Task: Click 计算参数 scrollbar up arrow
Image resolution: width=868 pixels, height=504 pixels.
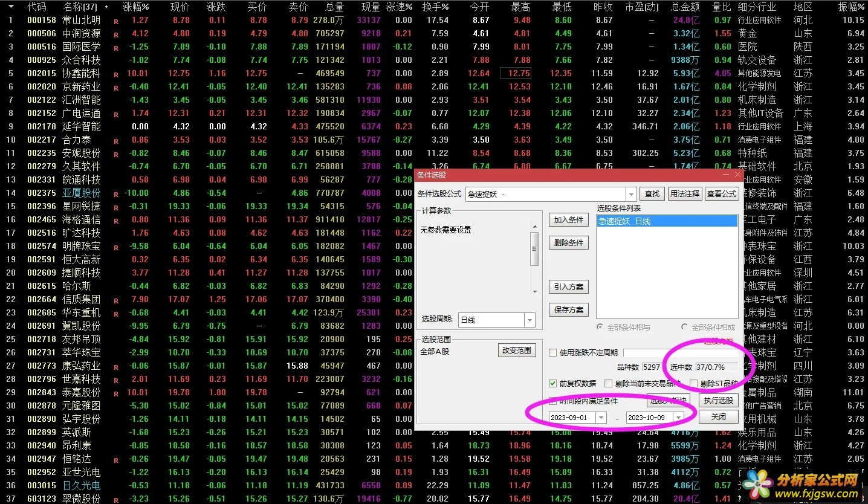Action: click(534, 226)
